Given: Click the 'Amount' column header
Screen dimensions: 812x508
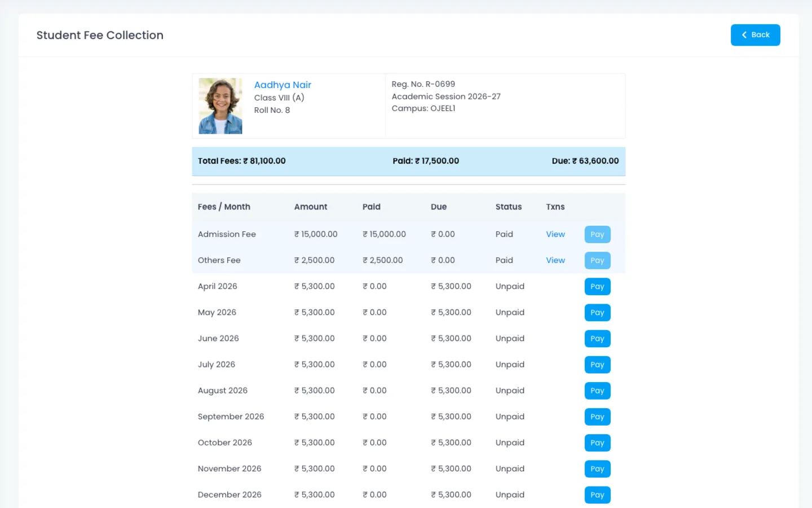Looking at the screenshot, I should coord(311,207).
